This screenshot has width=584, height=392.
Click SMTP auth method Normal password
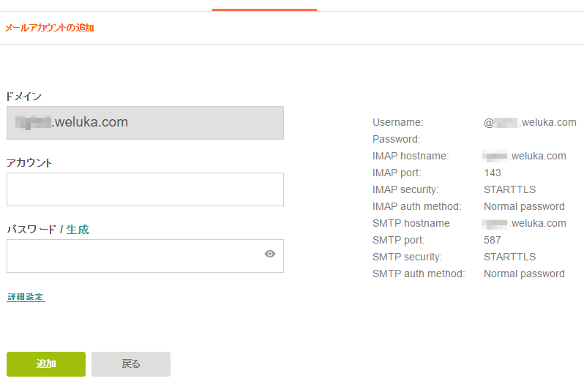(x=524, y=274)
